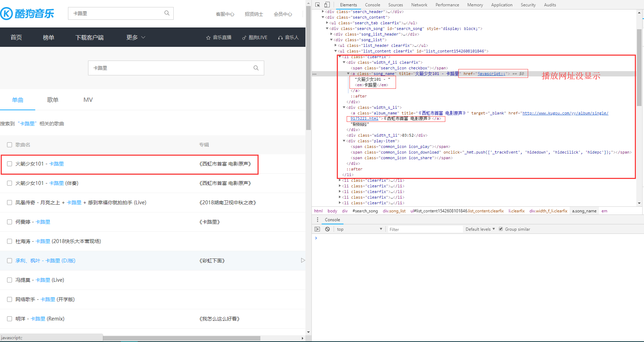Expand div class song_list_header node
The image size is (644, 342).
pyautogui.click(x=331, y=34)
